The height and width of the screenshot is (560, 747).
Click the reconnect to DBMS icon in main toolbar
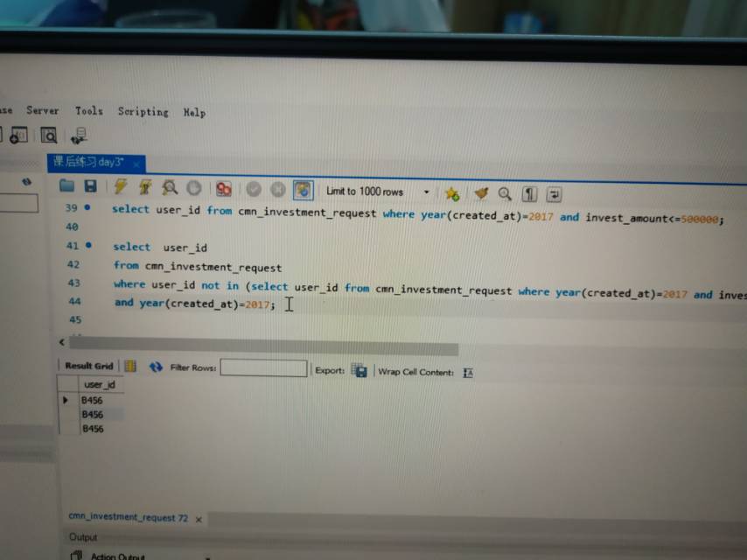tap(79, 136)
